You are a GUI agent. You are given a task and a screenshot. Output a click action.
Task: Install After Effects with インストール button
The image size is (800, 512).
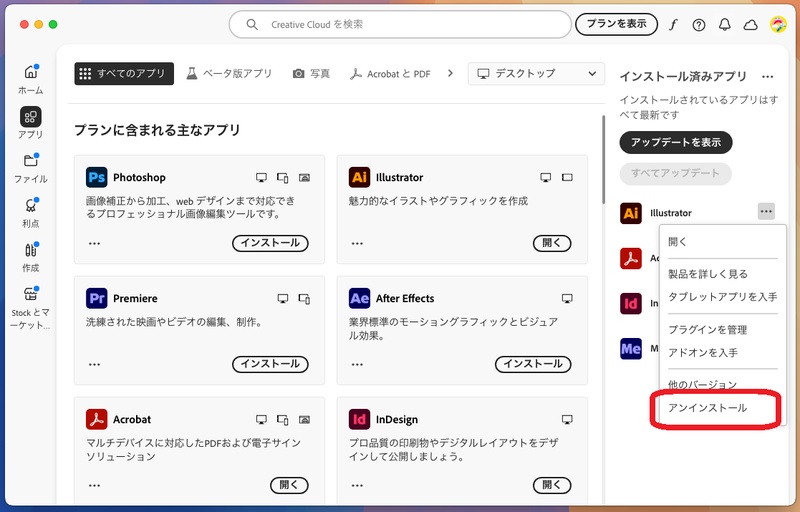point(533,364)
